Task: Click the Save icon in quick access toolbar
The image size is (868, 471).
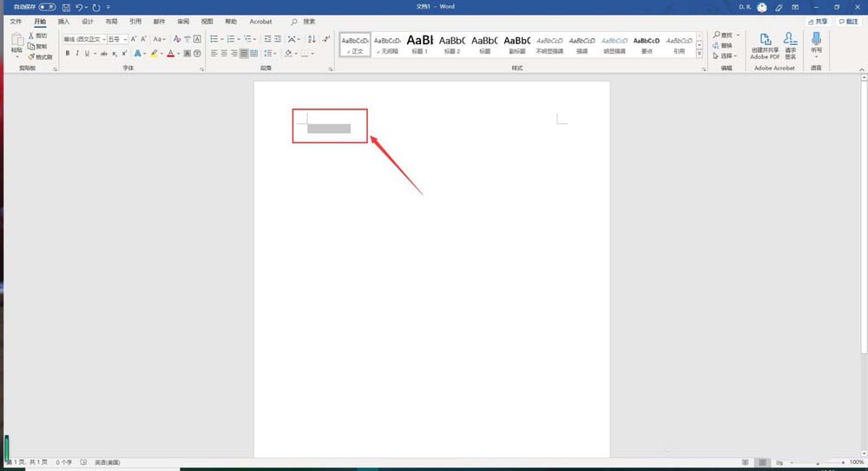Action: 66,7
